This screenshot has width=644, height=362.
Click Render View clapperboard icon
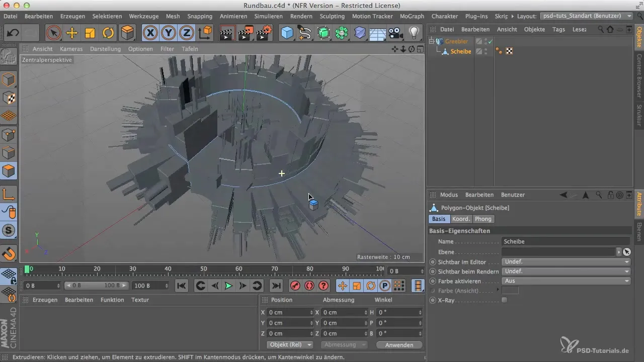(228, 33)
